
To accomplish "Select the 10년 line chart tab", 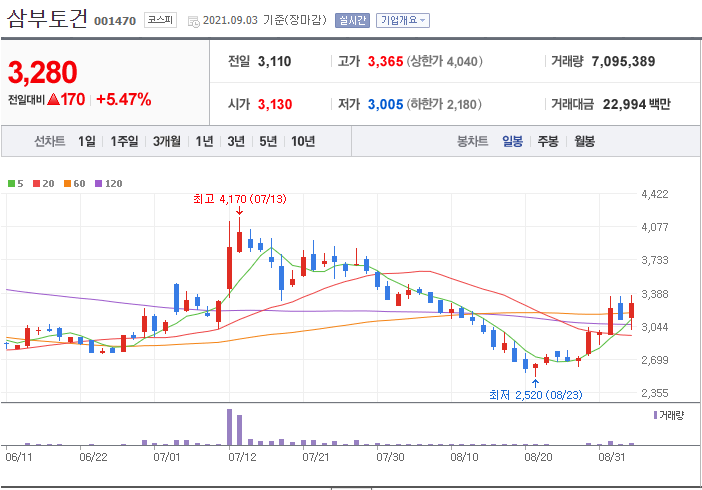I will coord(303,142).
